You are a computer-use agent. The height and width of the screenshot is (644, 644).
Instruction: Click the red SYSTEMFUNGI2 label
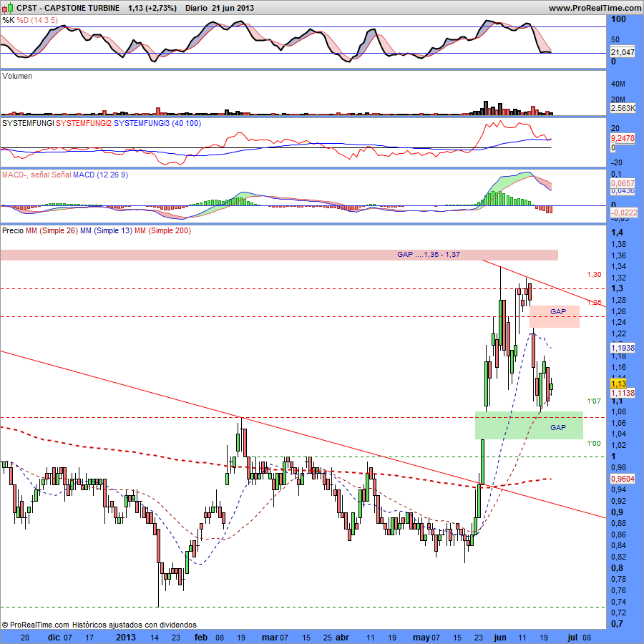point(84,123)
